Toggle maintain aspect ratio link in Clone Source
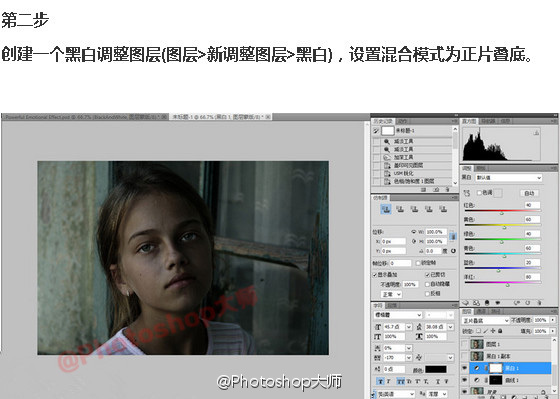This screenshot has width=560, height=399. [x=453, y=236]
